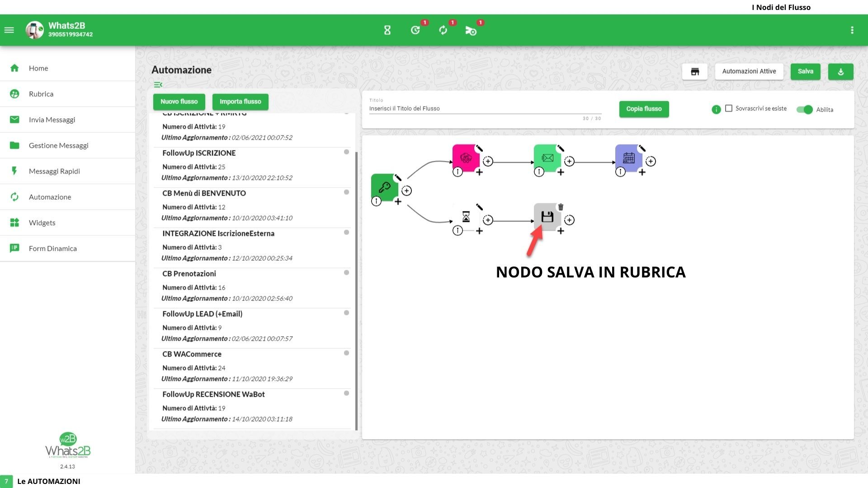Open Messaggi Rapidi in the sidebar

click(x=68, y=171)
